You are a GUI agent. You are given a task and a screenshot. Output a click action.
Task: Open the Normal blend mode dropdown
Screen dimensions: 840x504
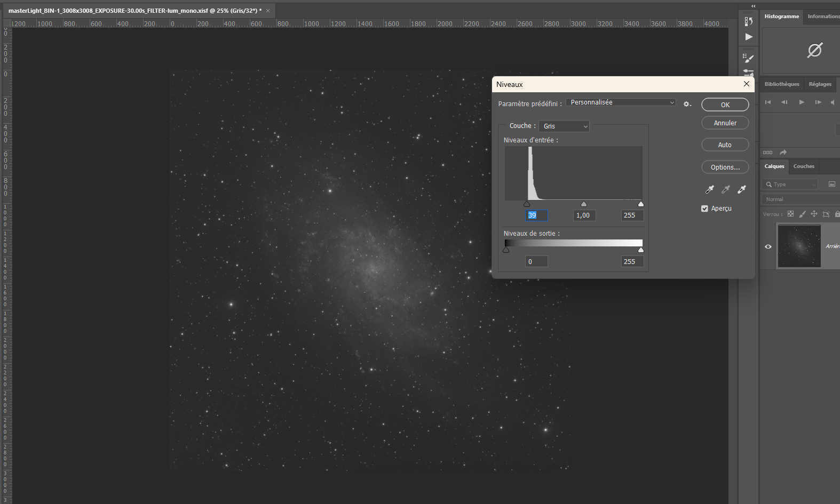pos(800,199)
